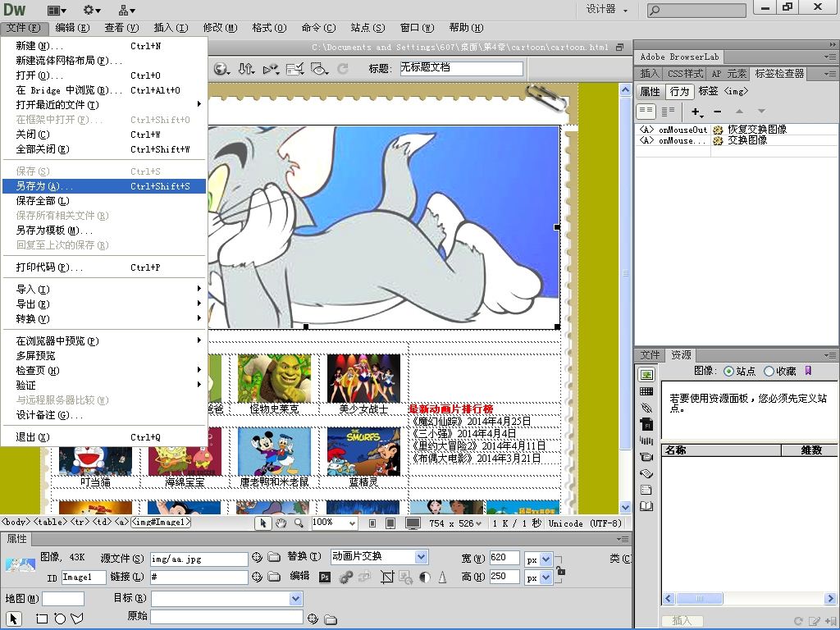
Task: Switch to the 文件 panel tab
Action: [650, 355]
